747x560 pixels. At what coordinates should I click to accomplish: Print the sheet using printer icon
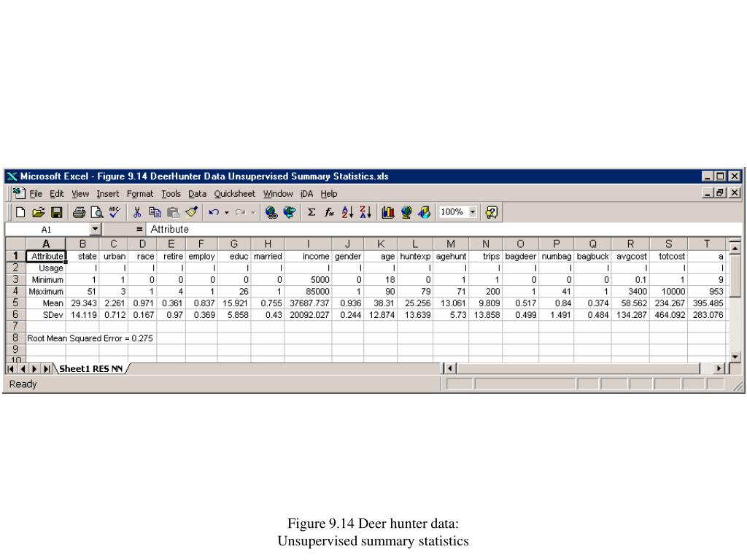pyautogui.click(x=79, y=212)
